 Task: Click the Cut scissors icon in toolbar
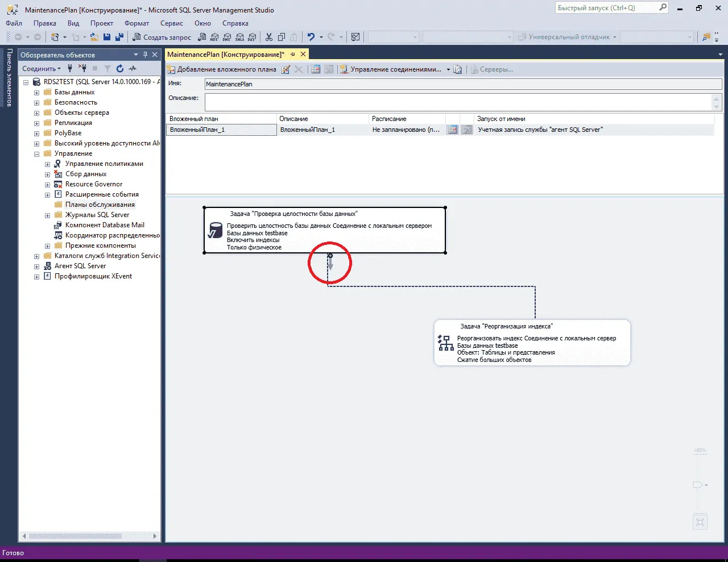tap(269, 37)
